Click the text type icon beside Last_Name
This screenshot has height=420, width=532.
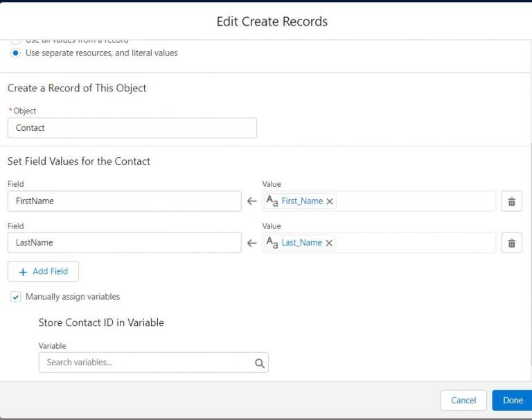click(x=272, y=243)
